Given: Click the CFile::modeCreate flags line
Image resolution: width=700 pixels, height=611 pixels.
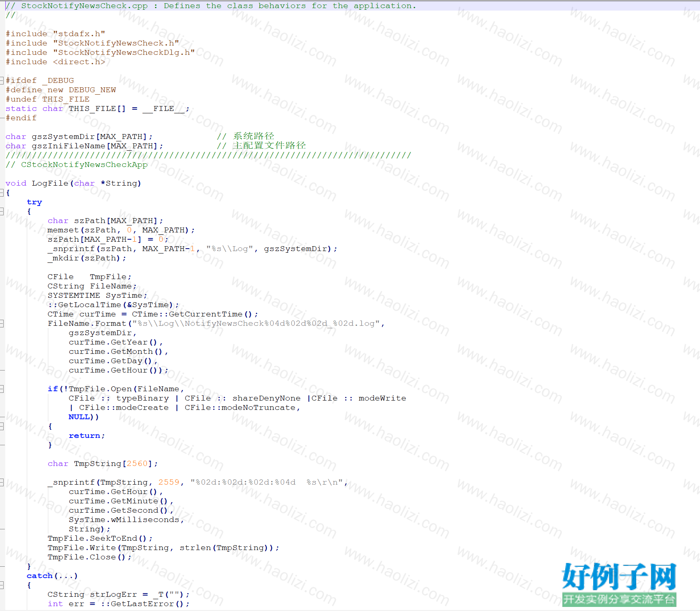Looking at the screenshot, I should 185,407.
